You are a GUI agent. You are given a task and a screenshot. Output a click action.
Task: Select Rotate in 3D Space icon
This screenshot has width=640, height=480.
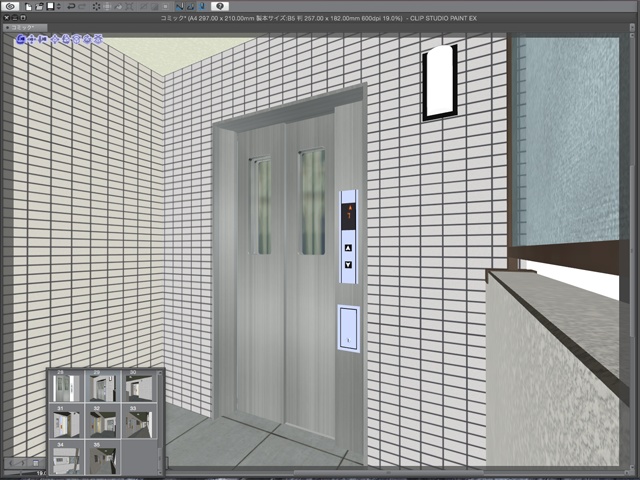point(87,39)
